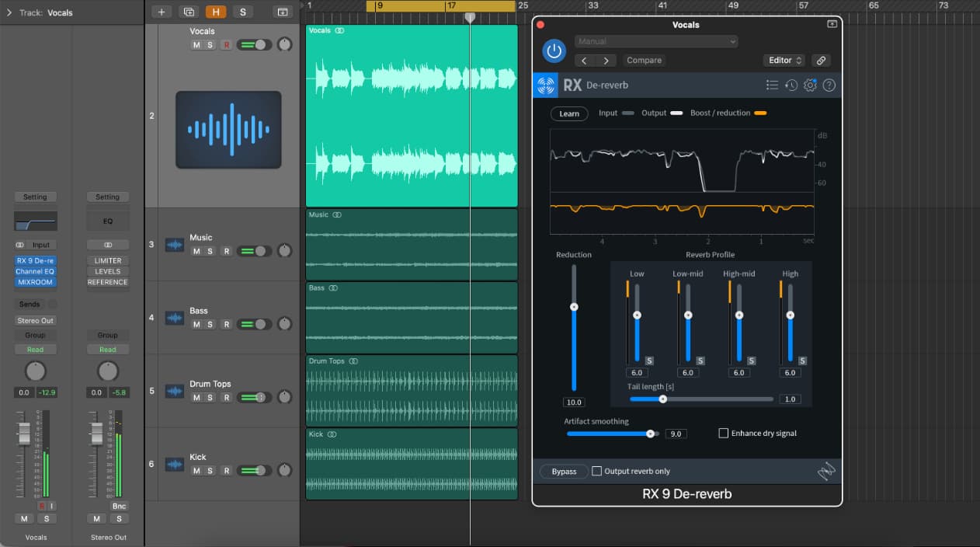This screenshot has width=980, height=547.
Task: Click the add track plus button
Action: pyautogui.click(x=162, y=12)
